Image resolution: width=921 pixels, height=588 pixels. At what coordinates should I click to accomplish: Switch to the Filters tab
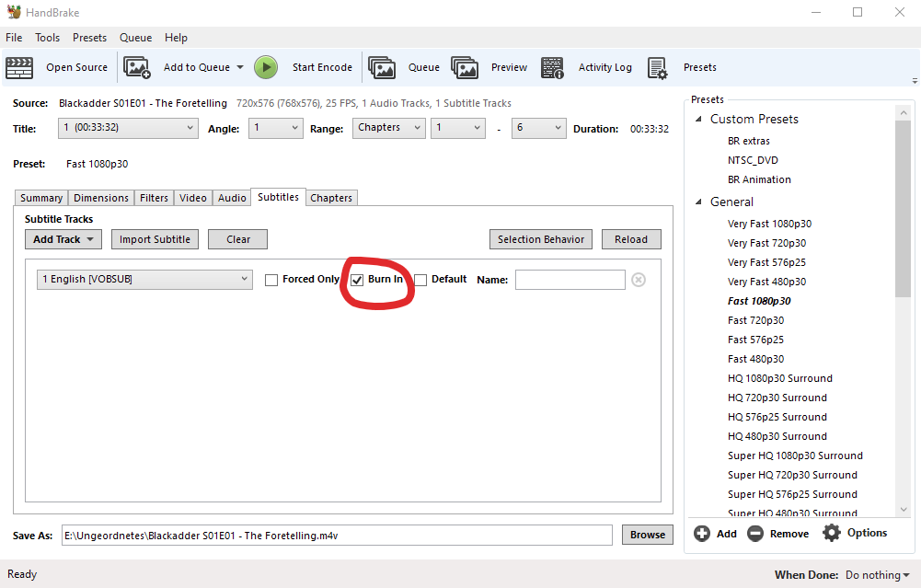pyautogui.click(x=154, y=198)
